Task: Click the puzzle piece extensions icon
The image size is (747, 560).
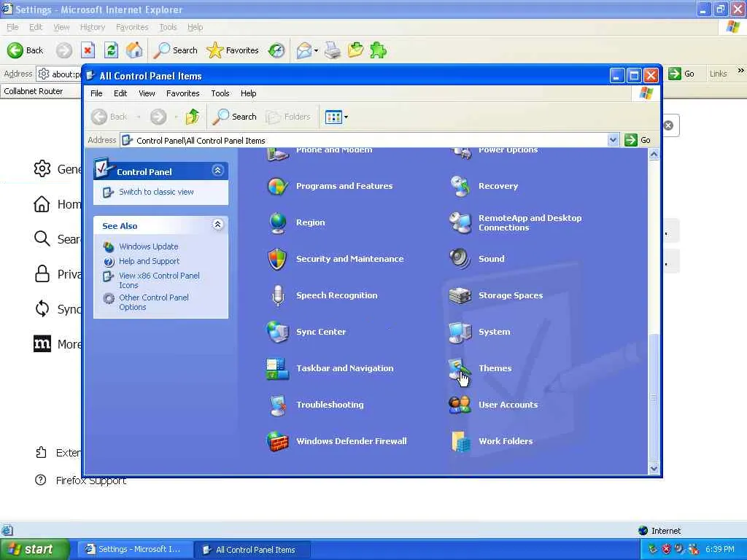Action: click(x=378, y=50)
